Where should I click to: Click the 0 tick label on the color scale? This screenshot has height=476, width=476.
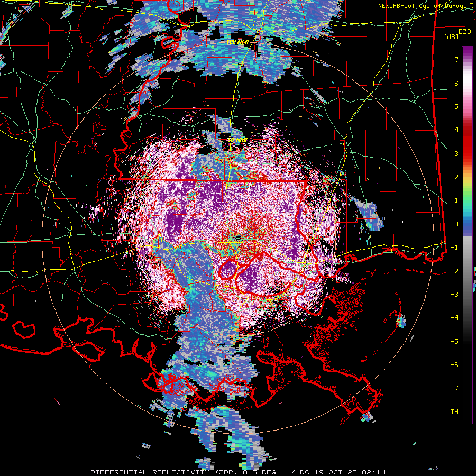[x=456, y=224]
